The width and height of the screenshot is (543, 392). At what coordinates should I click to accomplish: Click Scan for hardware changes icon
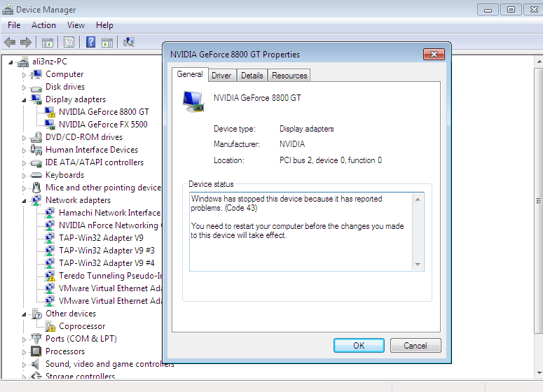129,42
